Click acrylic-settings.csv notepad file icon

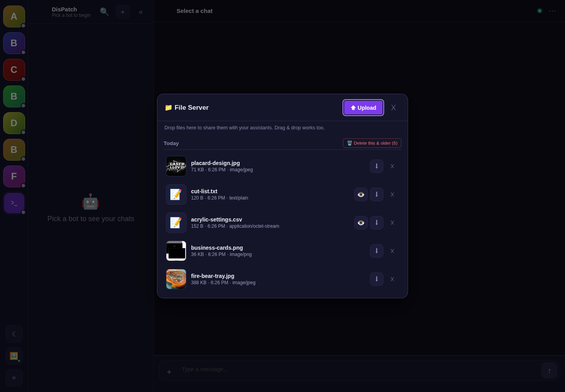pyautogui.click(x=176, y=223)
